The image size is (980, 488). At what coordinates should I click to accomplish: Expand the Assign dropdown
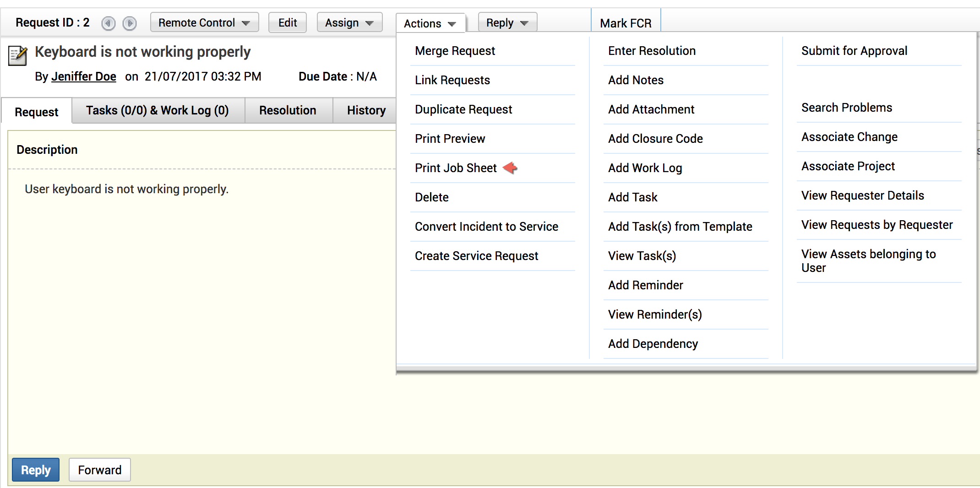coord(349,23)
